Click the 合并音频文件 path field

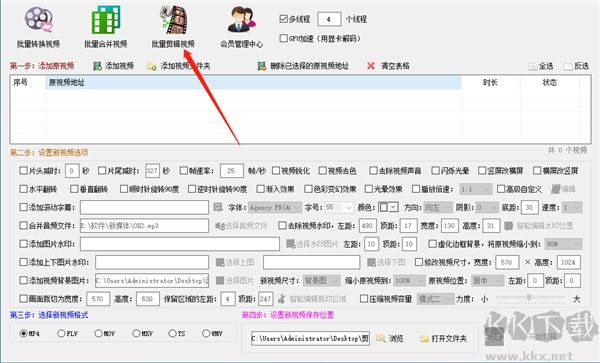click(144, 226)
